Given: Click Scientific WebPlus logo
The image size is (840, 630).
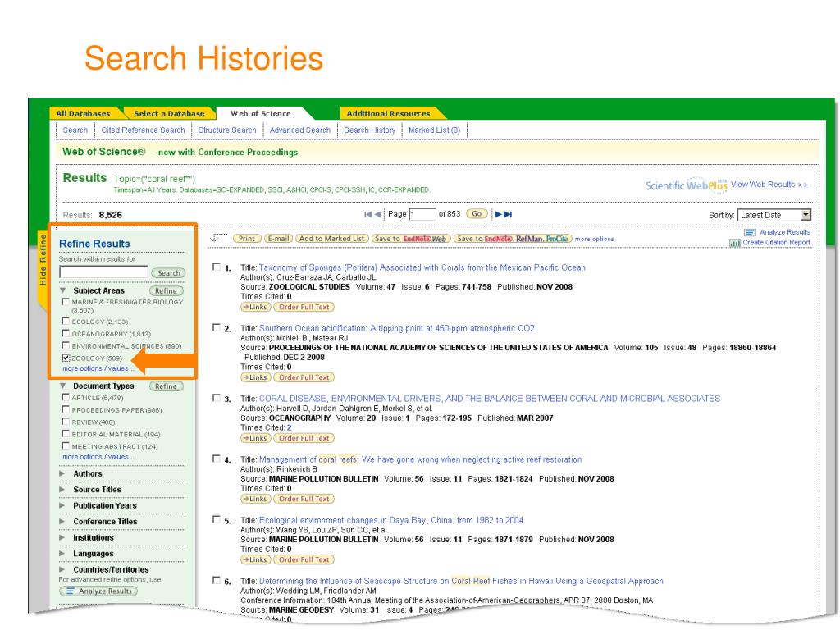Looking at the screenshot, I should coord(687,185).
